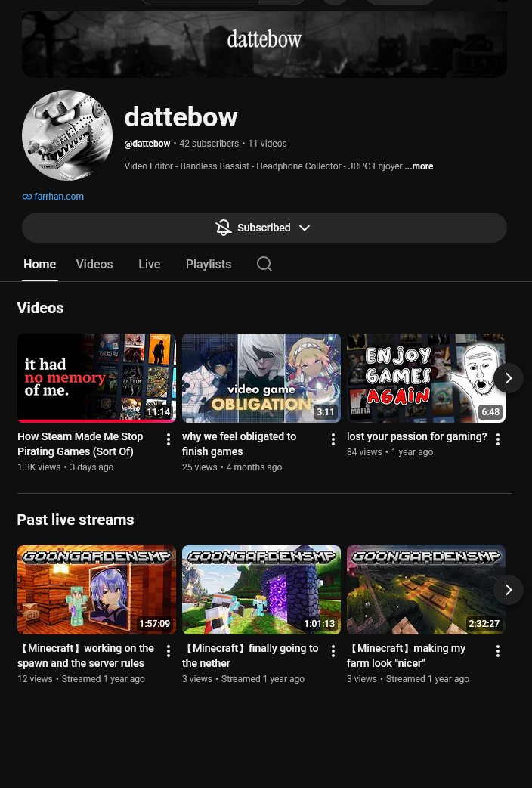Open channel search magnifier icon
The height and width of the screenshot is (788, 532).
(x=264, y=264)
